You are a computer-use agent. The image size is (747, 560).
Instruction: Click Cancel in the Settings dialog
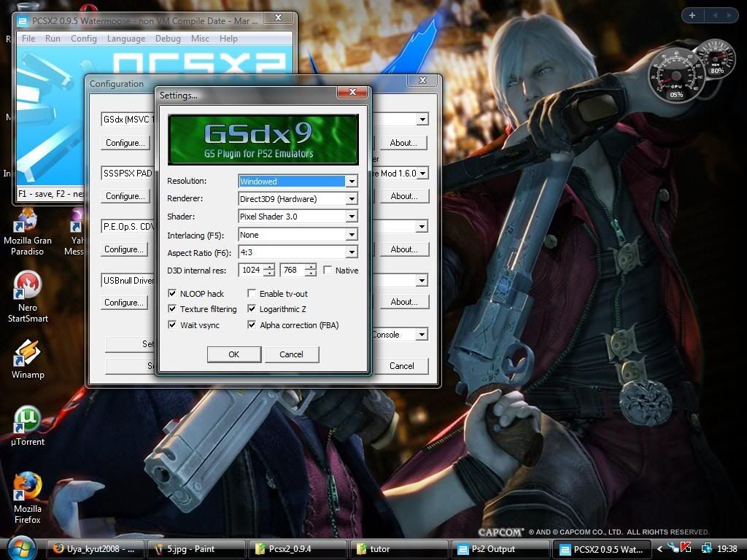point(292,354)
